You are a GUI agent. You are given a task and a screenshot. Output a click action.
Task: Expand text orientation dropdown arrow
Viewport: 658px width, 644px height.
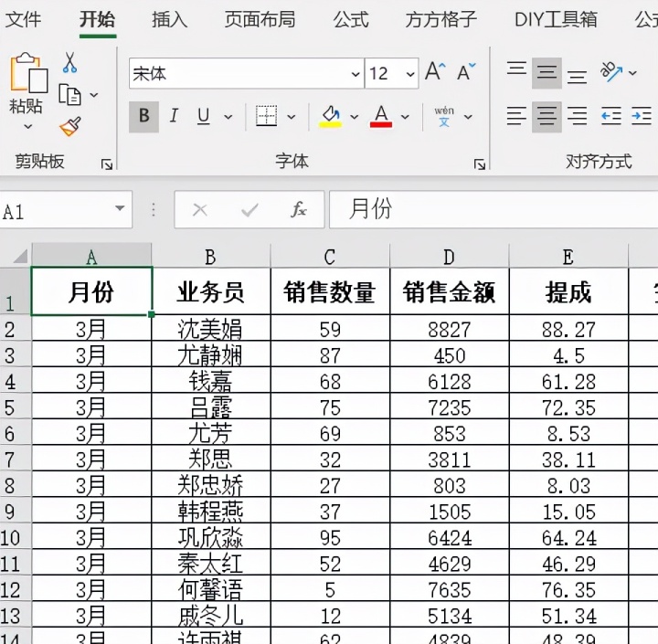click(x=632, y=73)
